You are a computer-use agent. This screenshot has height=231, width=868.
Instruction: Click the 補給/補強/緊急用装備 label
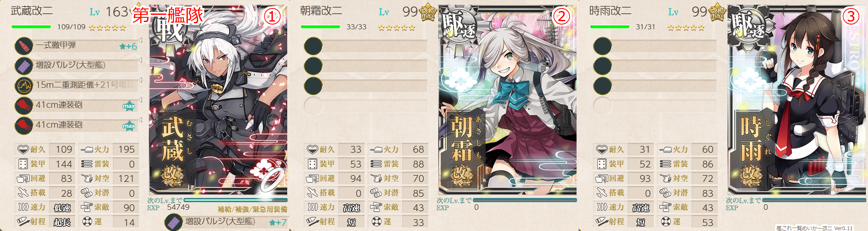pyautogui.click(x=253, y=209)
